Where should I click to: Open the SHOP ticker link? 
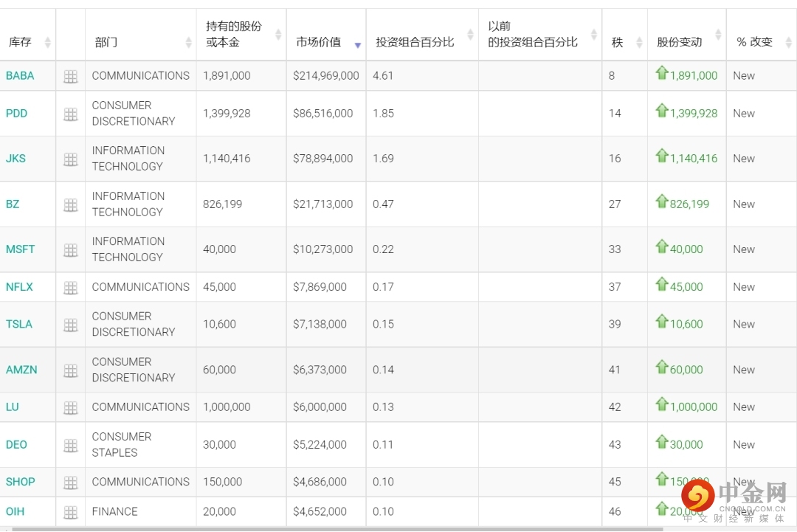pyautogui.click(x=21, y=482)
